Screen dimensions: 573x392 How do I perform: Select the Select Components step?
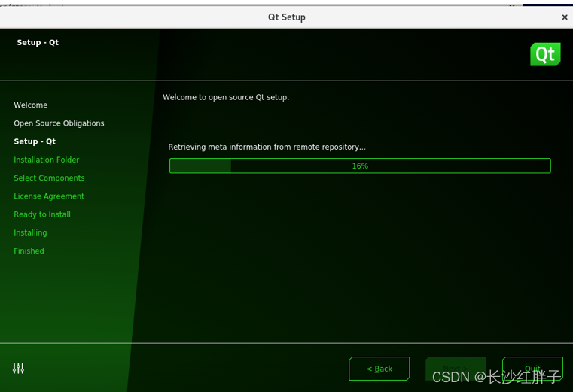(x=50, y=178)
